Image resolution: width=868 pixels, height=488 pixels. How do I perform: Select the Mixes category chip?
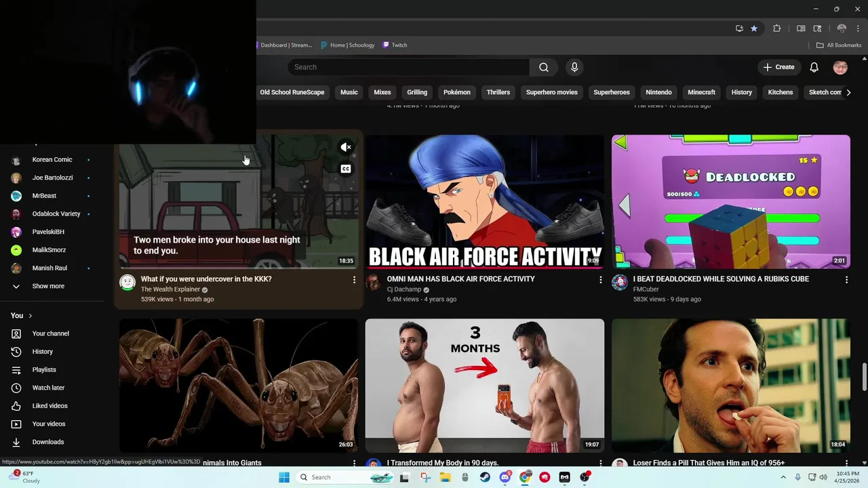pos(382,92)
